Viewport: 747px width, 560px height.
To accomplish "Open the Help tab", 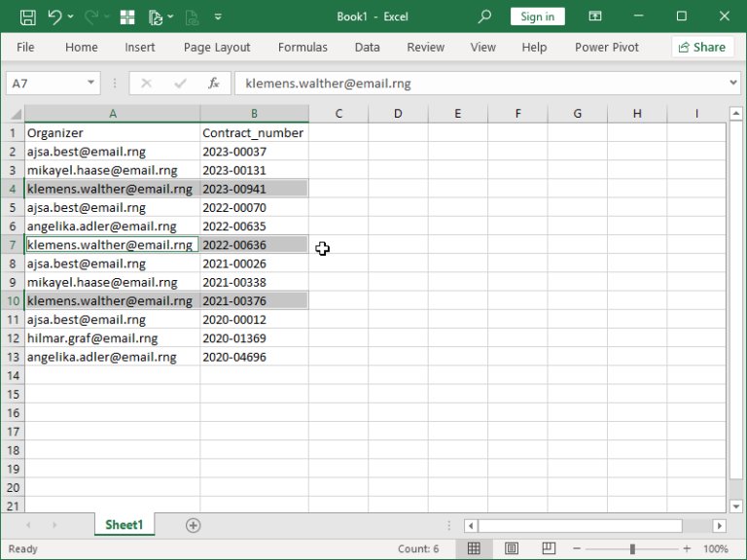I will pyautogui.click(x=534, y=47).
